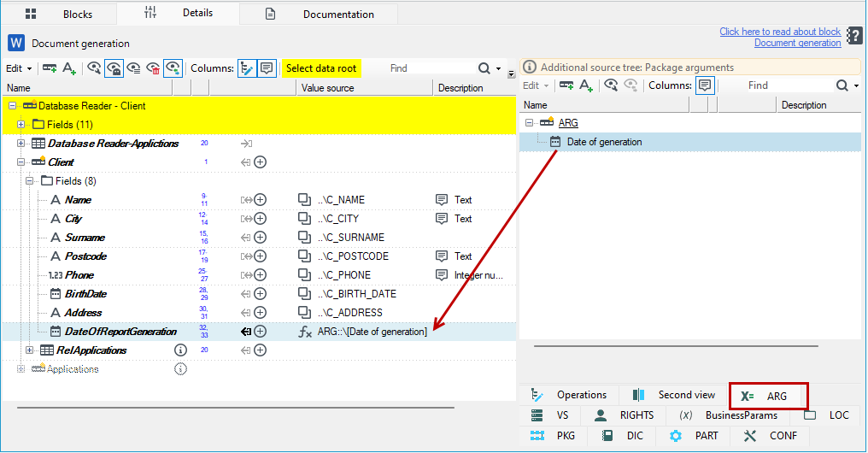This screenshot has height=453, width=868.
Task: Expand the Fields (11) folder
Action: click(x=21, y=124)
